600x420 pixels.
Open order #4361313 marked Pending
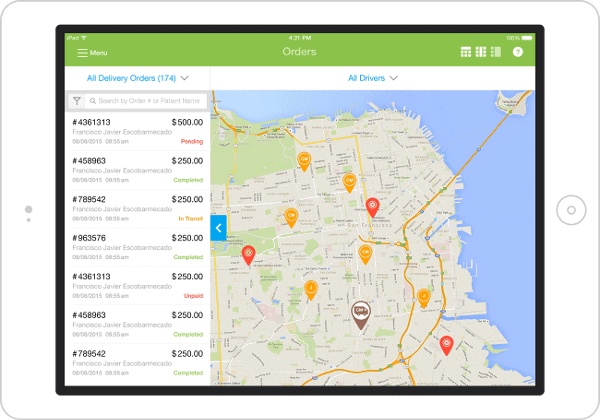point(137,132)
